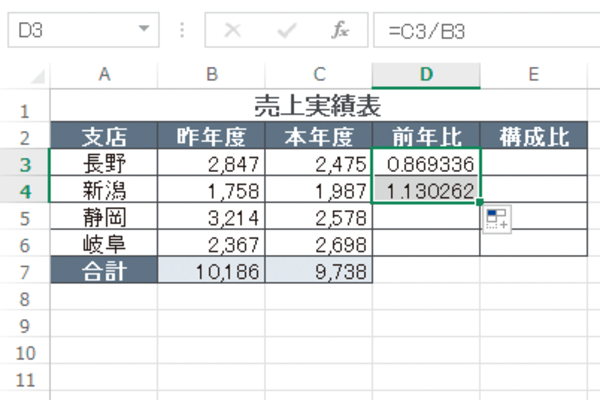This screenshot has height=400, width=600.
Task: Open the Auto Fill Options button
Action: tap(497, 219)
